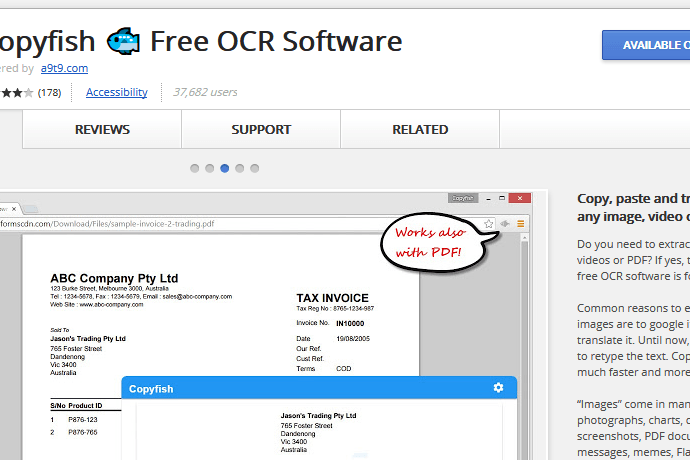
Task: Open the Related tab
Action: [x=420, y=129]
